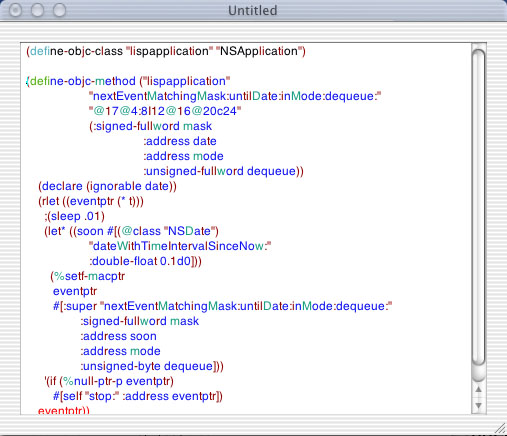Click the :address soon line
This screenshot has width=507, height=436.
(x=118, y=336)
